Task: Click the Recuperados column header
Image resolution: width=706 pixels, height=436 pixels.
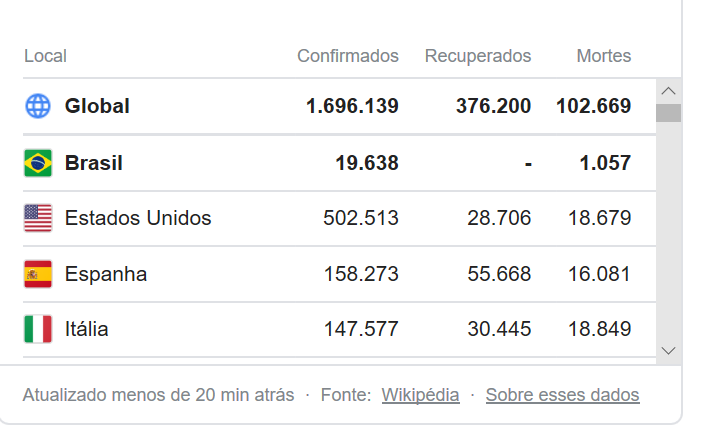Action: (x=477, y=56)
